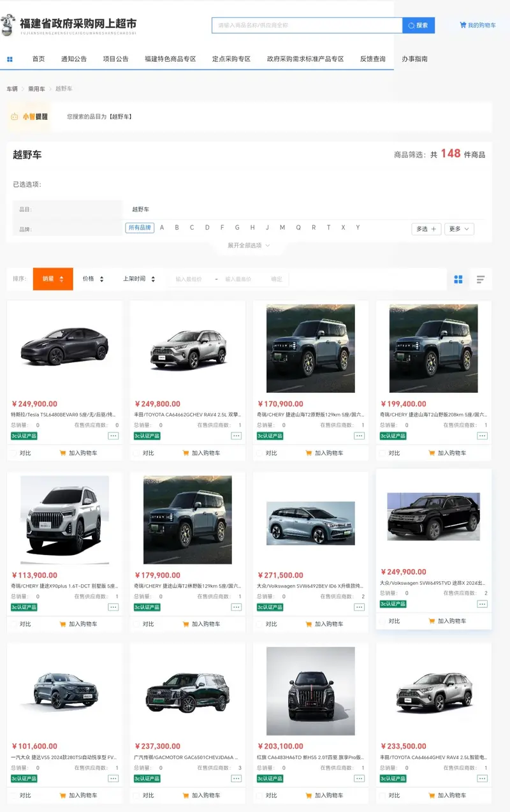Image resolution: width=510 pixels, height=812 pixels.
Task: Select the orange 销量 sort button
Action: [53, 279]
